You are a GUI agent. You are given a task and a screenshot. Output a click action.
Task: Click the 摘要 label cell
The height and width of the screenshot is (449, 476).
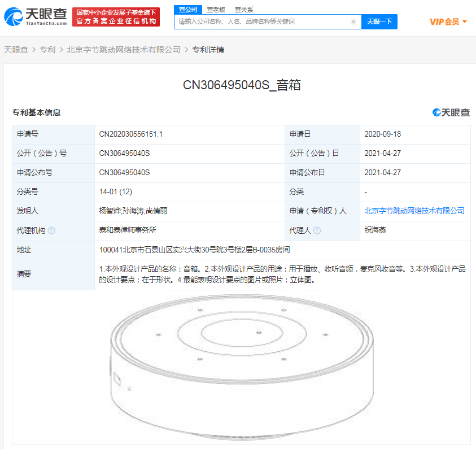[54, 274]
